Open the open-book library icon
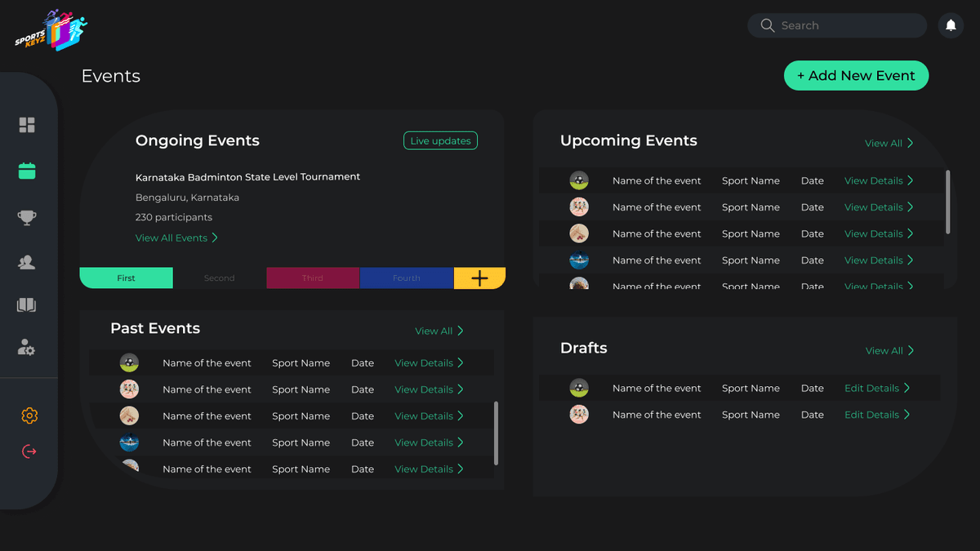This screenshot has width=980, height=551. [x=27, y=304]
